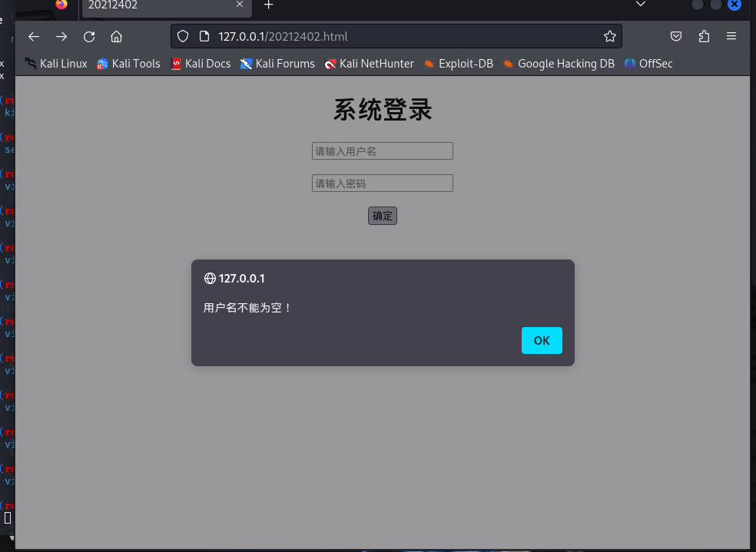Focus the 请输入密码 password field
The height and width of the screenshot is (552, 756).
click(x=383, y=183)
